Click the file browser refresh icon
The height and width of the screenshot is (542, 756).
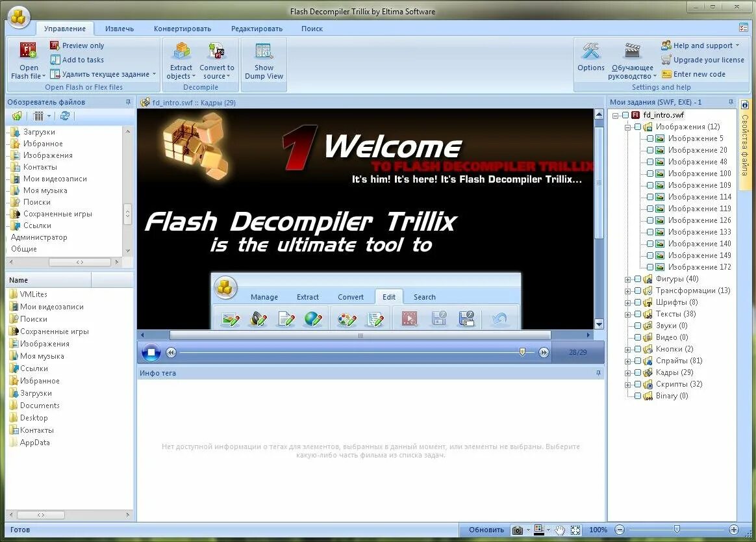64,116
